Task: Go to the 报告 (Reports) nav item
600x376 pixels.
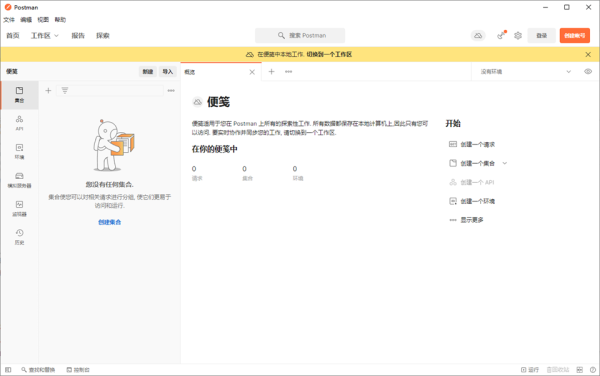Action: tap(78, 36)
